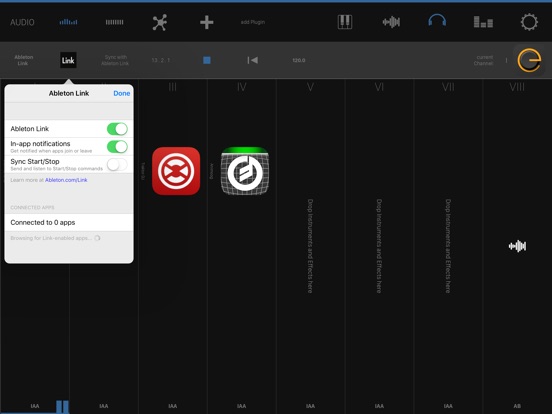Click IAA label under channel IV
Screen dimensions: 552x414
(242, 406)
